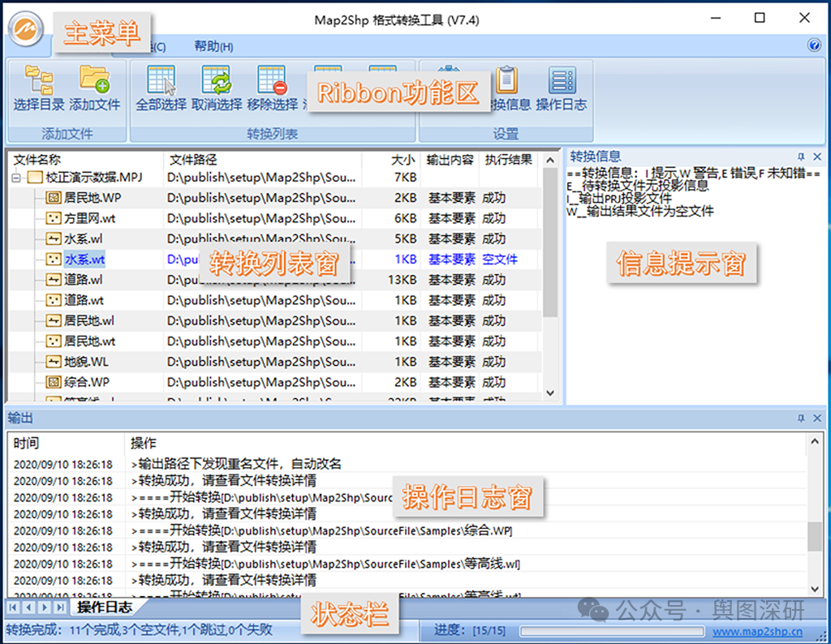The width and height of the screenshot is (831, 644).
Task: Sort by 输出内容 column header
Action: coord(450,160)
